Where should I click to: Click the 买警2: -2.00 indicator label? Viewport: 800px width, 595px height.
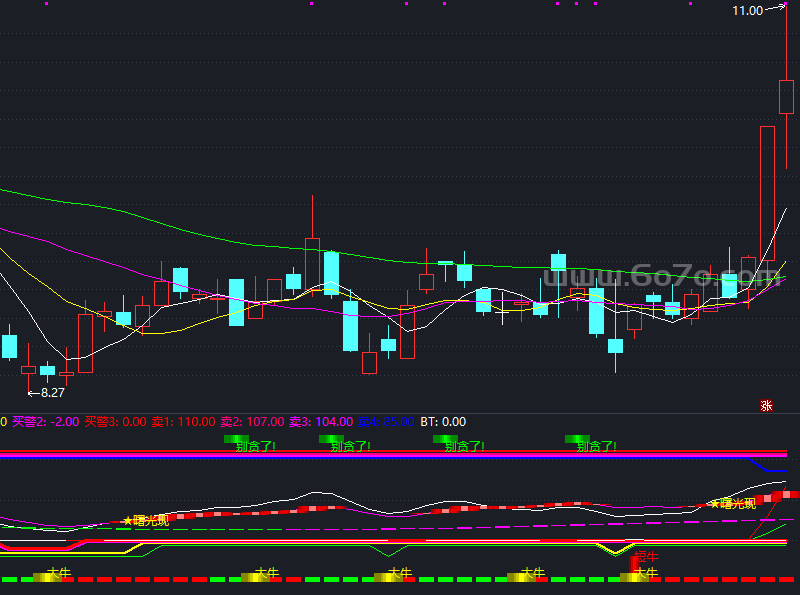(45, 422)
